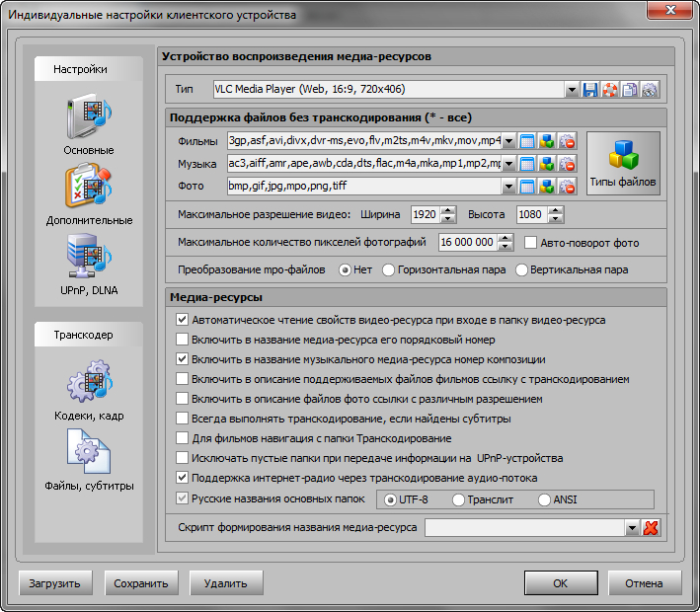Select the Горизонтальная пара radio button
The image size is (700, 612).
tap(388, 269)
